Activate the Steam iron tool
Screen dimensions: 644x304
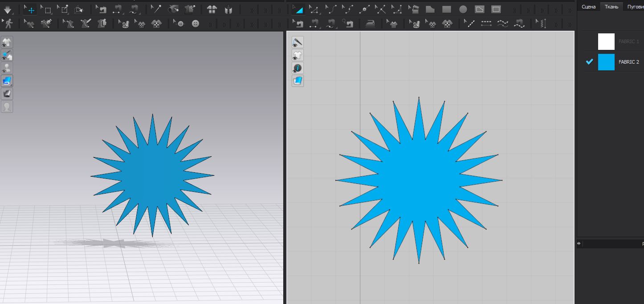coord(370,24)
